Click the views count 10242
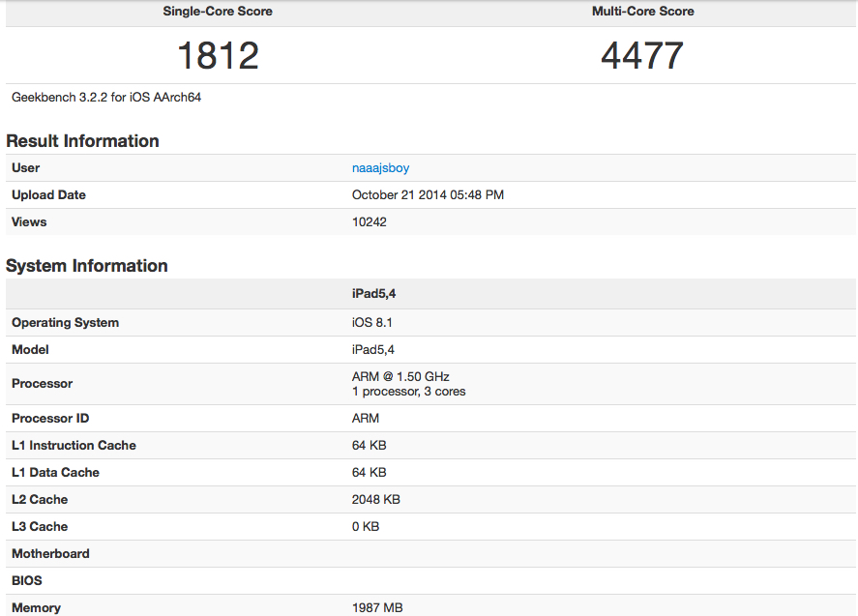858x616 pixels. pyautogui.click(x=370, y=222)
